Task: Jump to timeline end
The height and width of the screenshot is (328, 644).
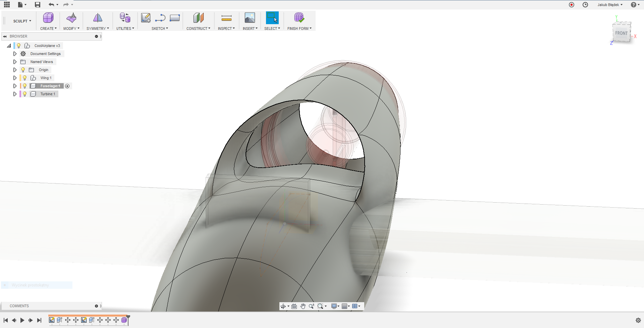Action: [39, 320]
